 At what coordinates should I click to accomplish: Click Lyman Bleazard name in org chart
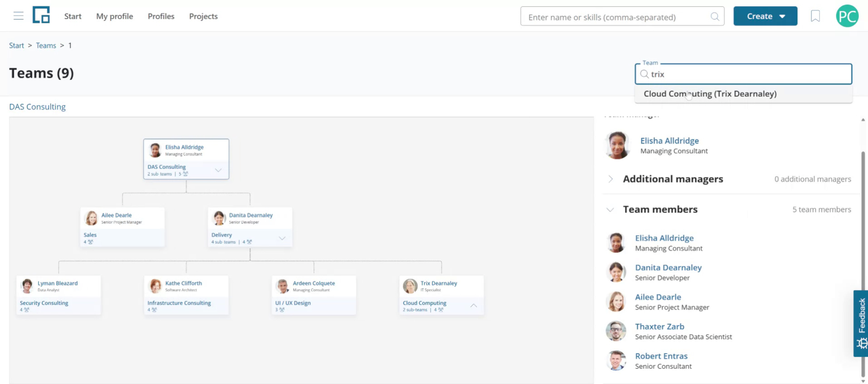57,283
